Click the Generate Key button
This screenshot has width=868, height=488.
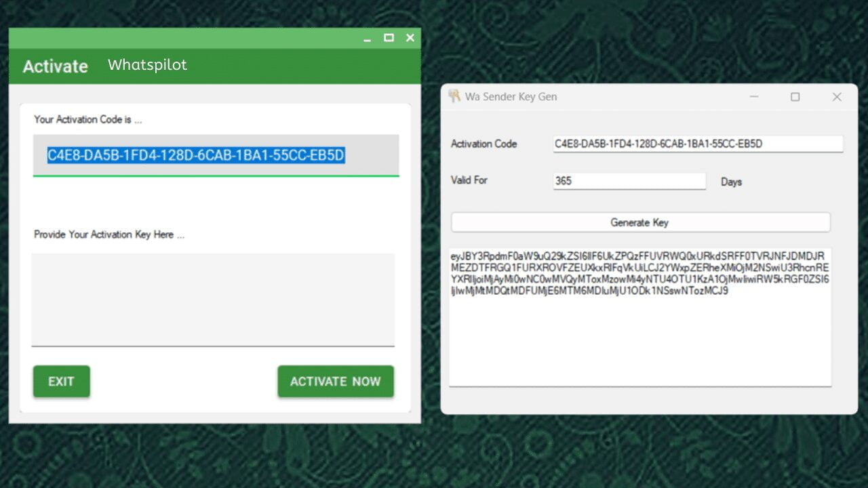click(x=640, y=222)
